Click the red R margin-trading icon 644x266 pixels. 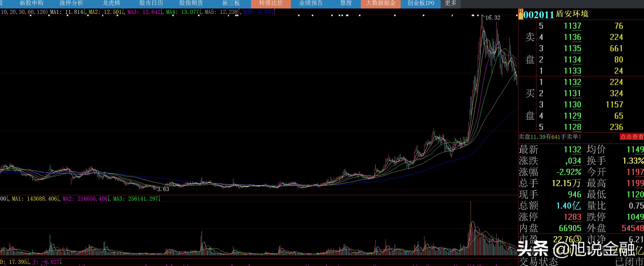point(521,14)
